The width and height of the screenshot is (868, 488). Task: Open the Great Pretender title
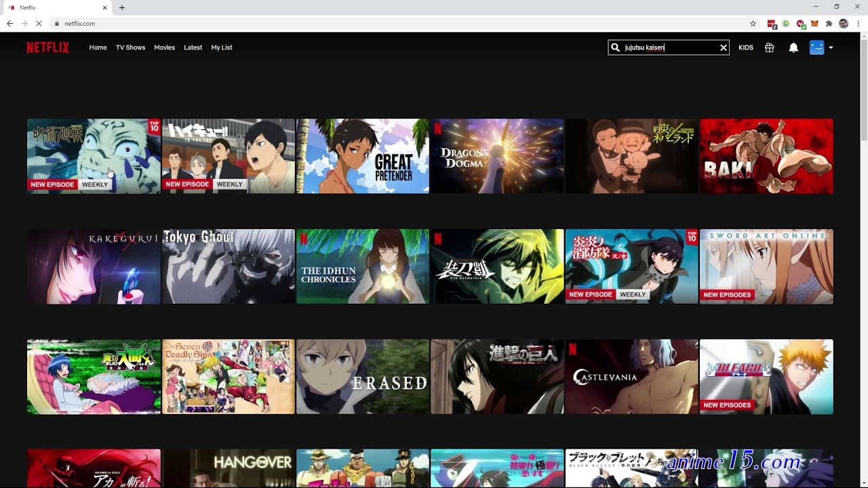[363, 157]
